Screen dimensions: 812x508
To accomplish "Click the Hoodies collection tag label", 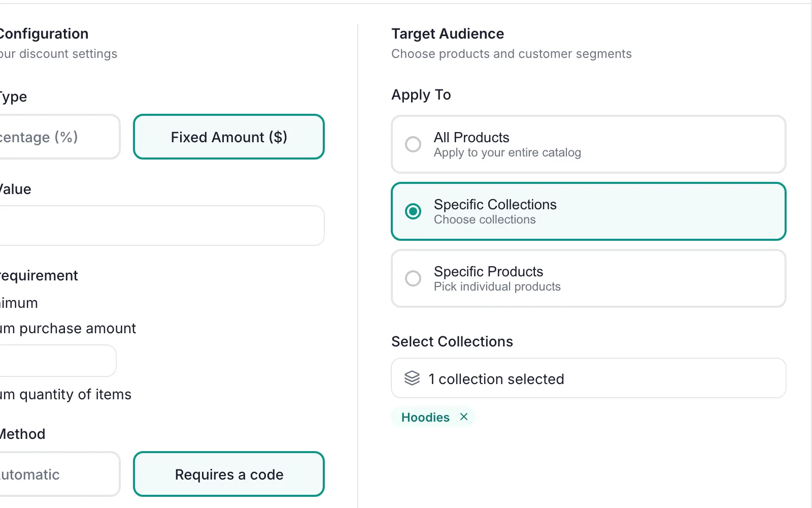I will pos(425,417).
